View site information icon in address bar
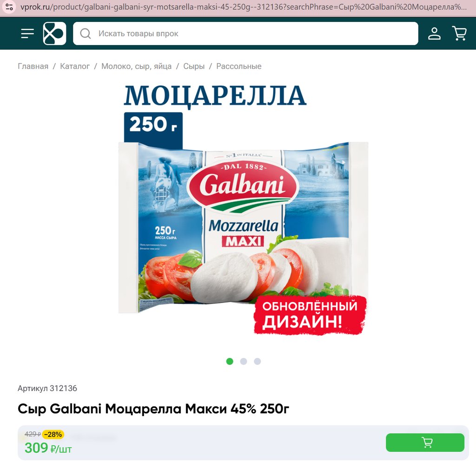 pyautogui.click(x=9, y=7)
